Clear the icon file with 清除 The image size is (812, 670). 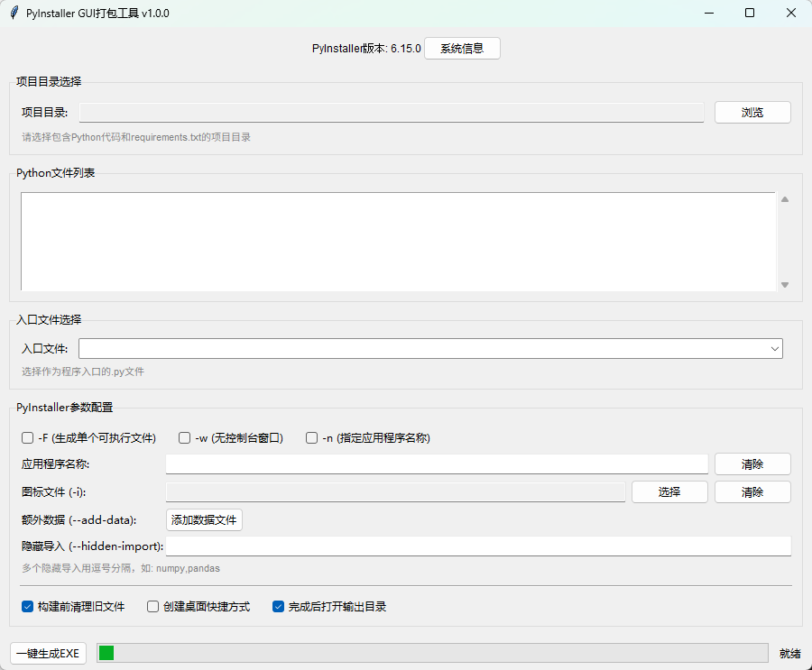(752, 491)
